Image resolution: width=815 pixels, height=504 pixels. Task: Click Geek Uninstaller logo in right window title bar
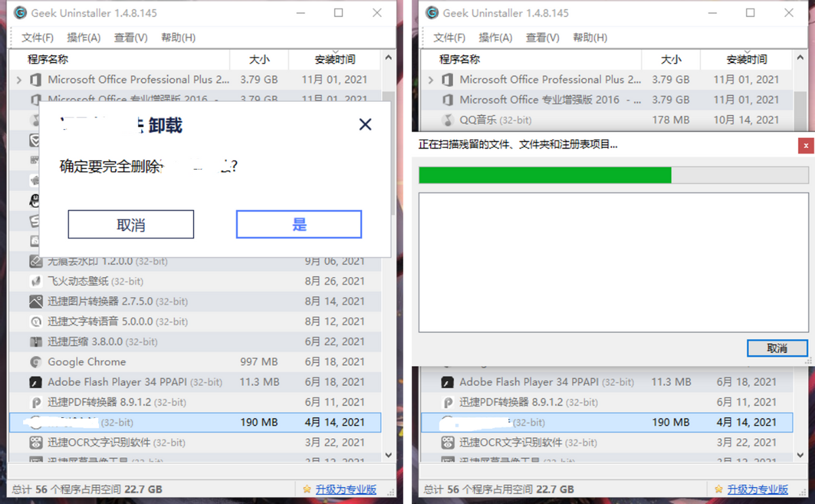coord(432,13)
